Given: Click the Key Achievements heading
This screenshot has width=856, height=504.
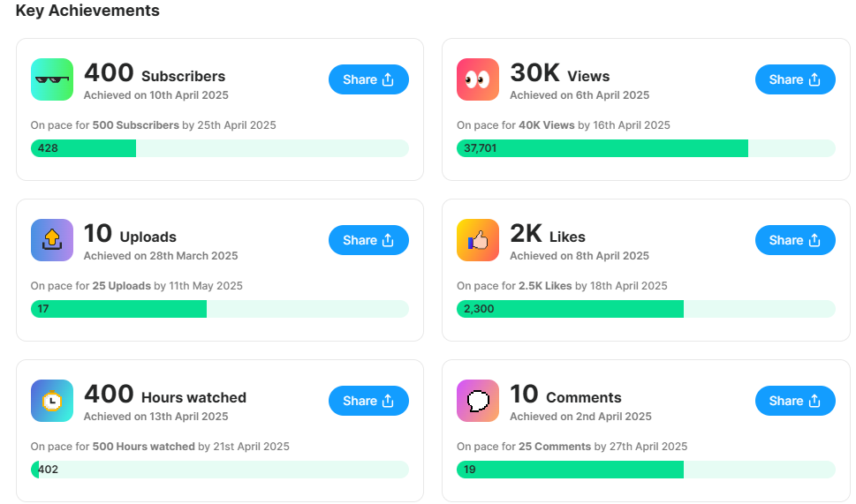Looking at the screenshot, I should [x=87, y=11].
